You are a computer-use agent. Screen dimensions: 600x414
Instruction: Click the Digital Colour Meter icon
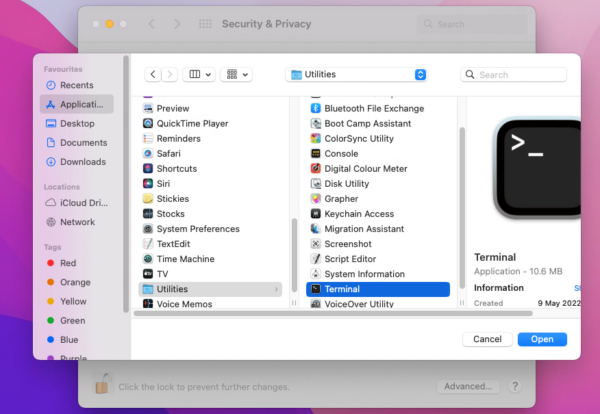click(315, 168)
